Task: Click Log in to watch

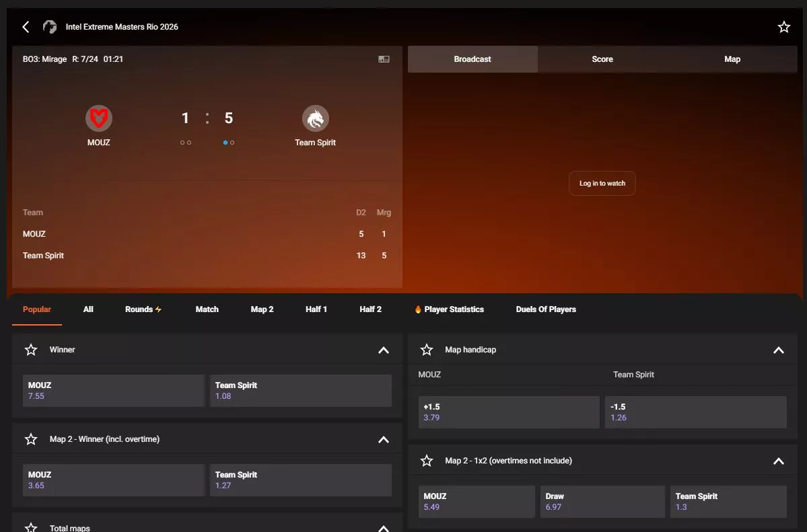Action: 602,183
